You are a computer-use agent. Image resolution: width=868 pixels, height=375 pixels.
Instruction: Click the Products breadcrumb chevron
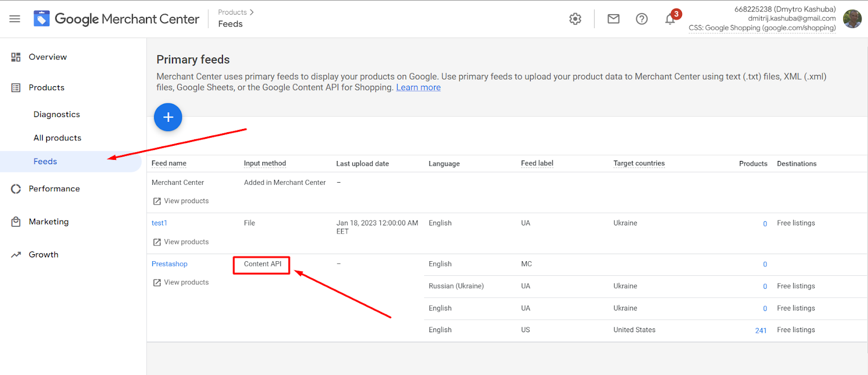[x=252, y=12]
